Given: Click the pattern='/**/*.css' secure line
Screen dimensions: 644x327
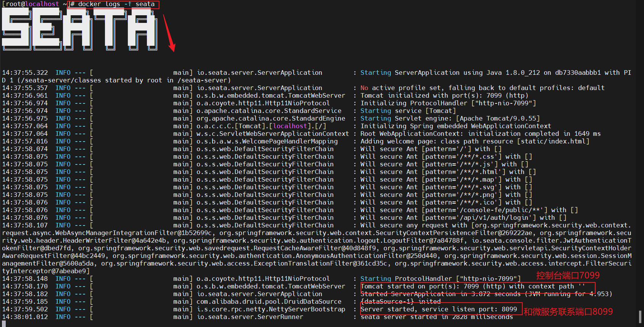Looking at the screenshot, I should click(446, 156).
